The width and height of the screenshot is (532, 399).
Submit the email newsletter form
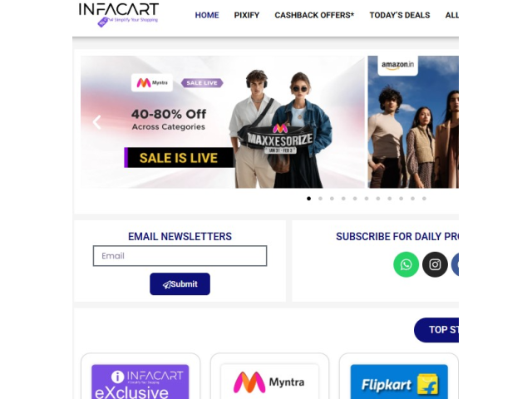pyautogui.click(x=180, y=284)
